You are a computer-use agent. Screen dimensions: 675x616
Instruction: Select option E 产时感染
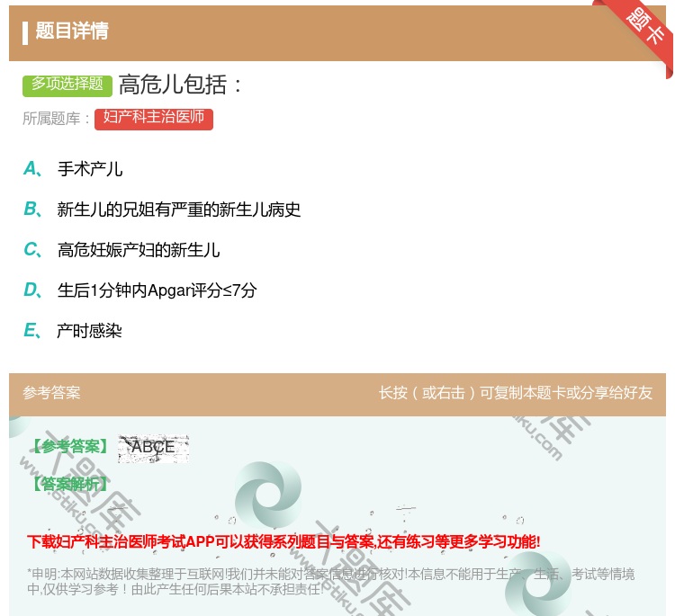coord(72,330)
